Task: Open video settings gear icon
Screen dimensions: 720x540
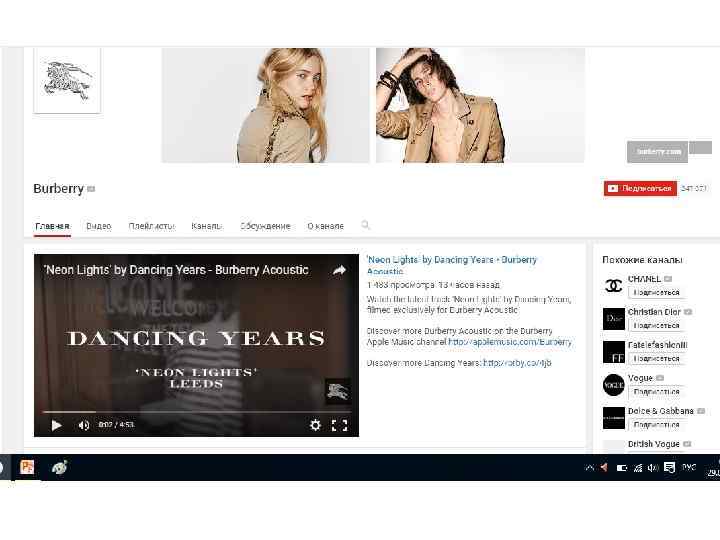Action: pos(315,425)
